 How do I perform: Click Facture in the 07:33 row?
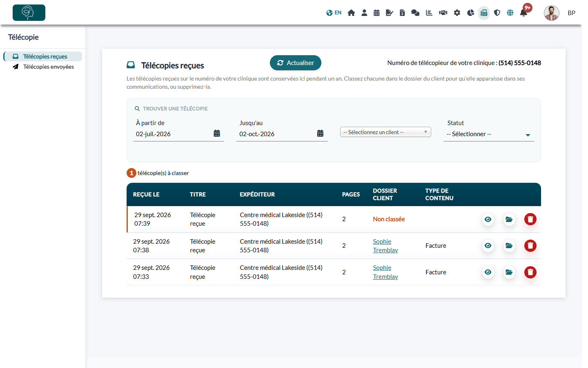tap(436, 272)
